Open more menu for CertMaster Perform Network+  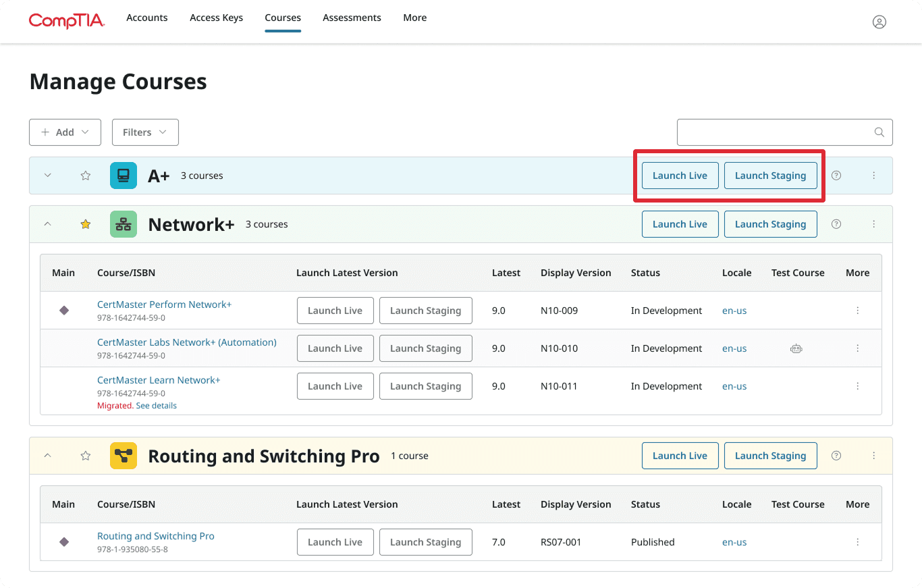(858, 311)
